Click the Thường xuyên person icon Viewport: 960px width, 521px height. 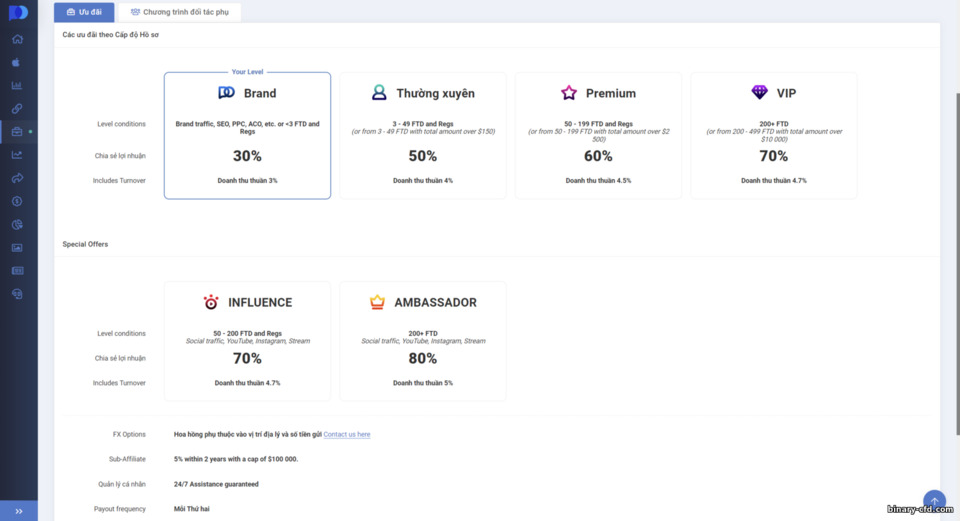coord(379,92)
